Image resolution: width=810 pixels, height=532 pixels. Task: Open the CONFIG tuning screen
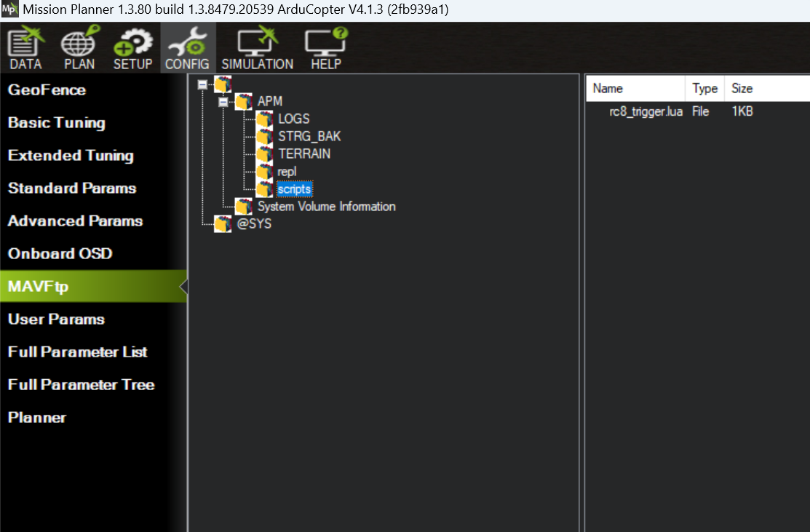(x=187, y=48)
